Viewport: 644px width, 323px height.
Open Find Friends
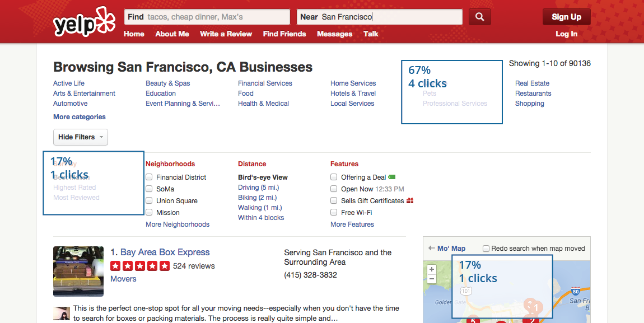[284, 34]
